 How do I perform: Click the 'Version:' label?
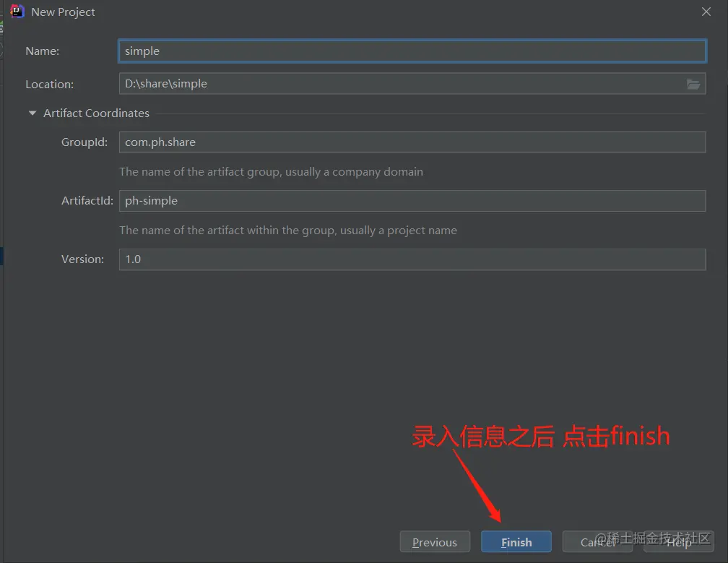click(82, 259)
